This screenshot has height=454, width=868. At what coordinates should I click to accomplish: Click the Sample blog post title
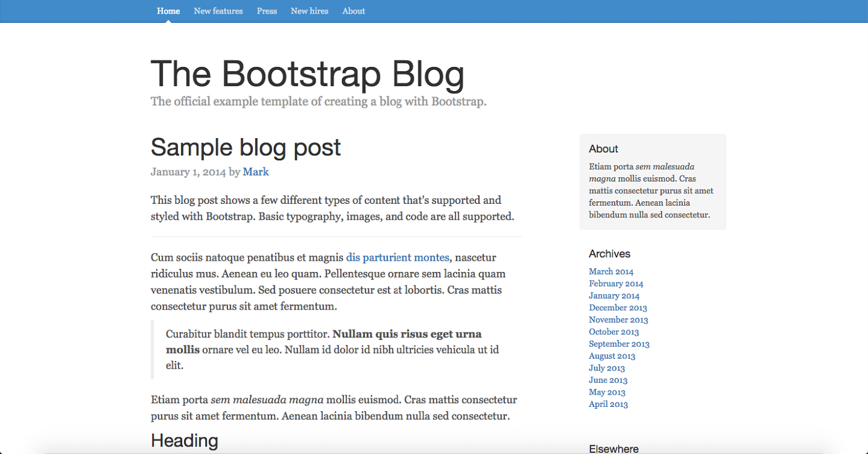point(246,147)
